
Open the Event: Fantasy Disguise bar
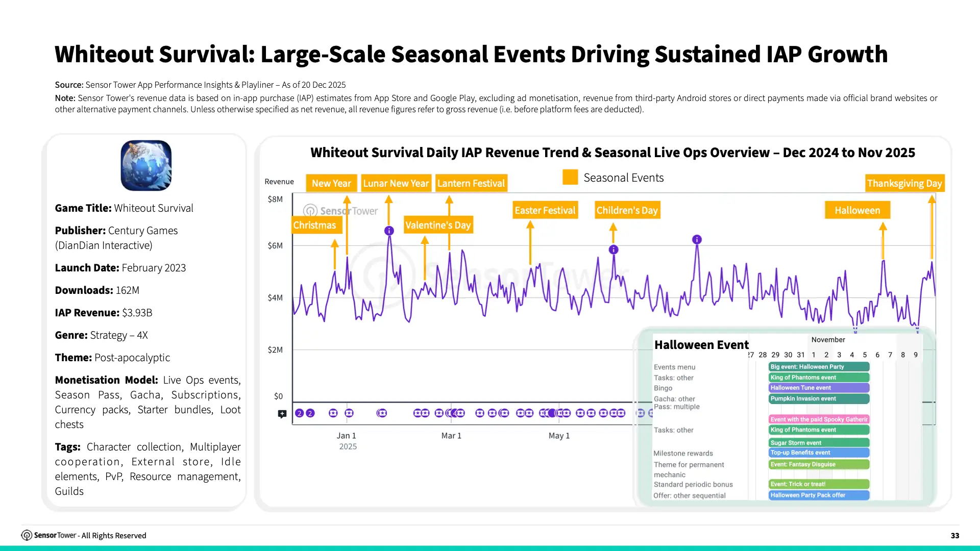click(x=819, y=464)
